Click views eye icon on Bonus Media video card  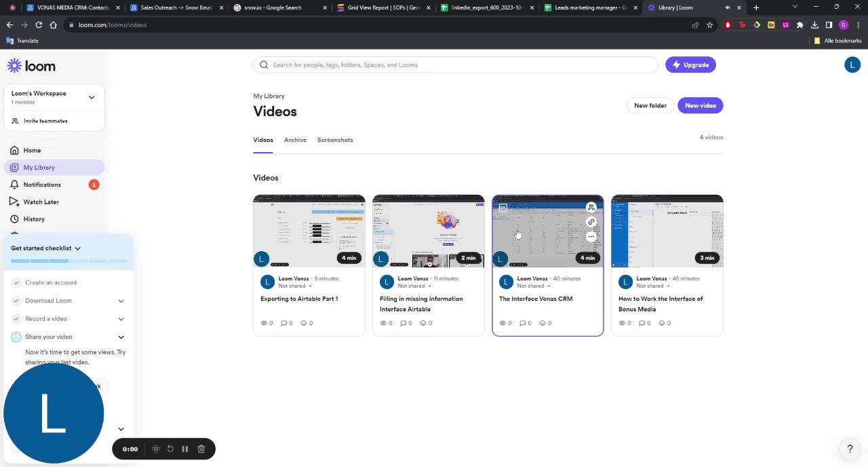[x=622, y=323]
